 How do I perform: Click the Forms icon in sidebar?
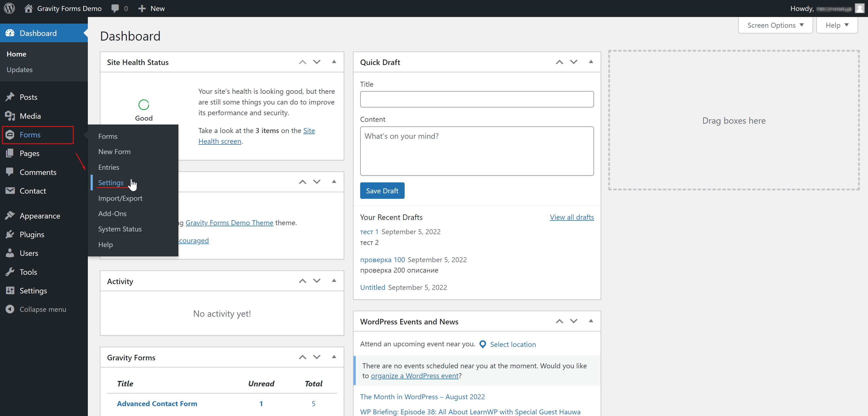tap(10, 134)
